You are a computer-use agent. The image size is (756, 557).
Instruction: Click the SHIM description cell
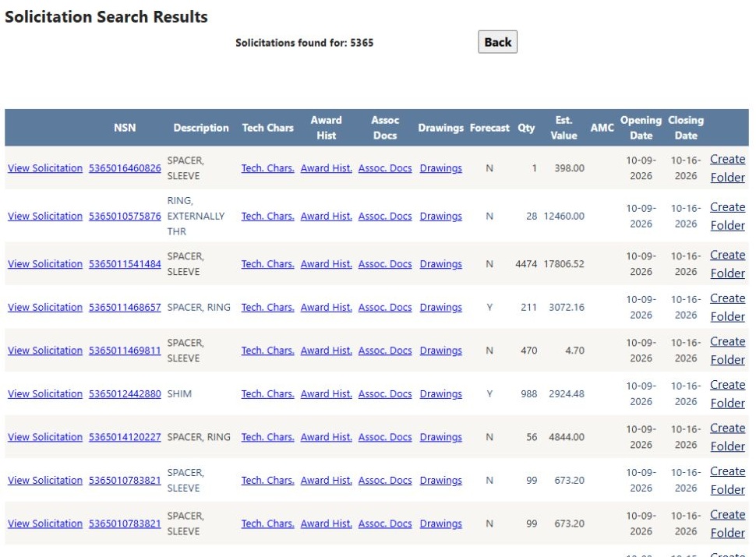coord(179,393)
